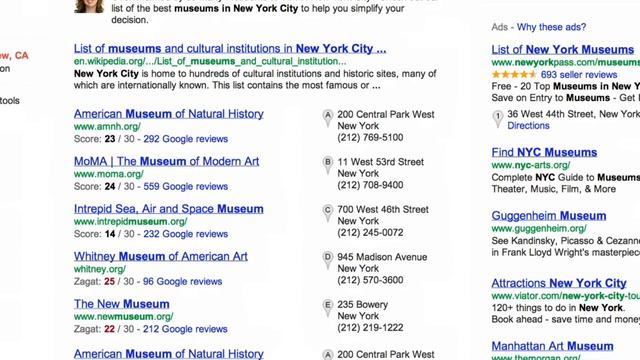Click Directions link under 36 West 44th Street
Image resolution: width=640 pixels, height=360 pixels.
[528, 126]
